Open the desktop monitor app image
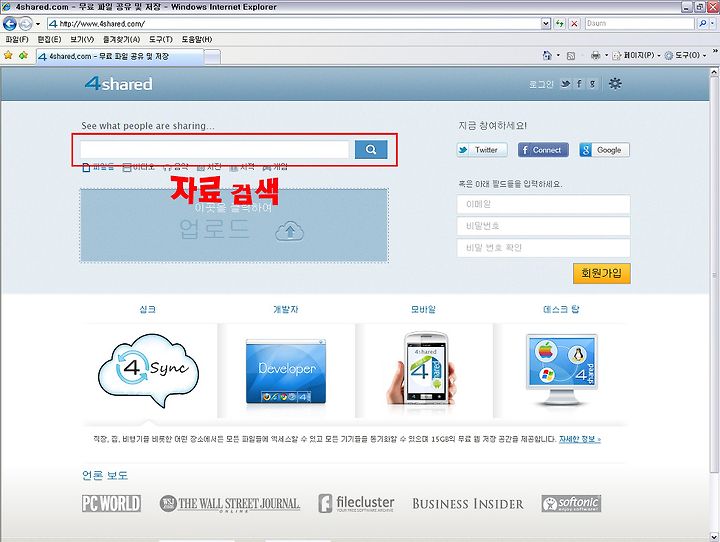The height and width of the screenshot is (542, 720). click(x=562, y=370)
